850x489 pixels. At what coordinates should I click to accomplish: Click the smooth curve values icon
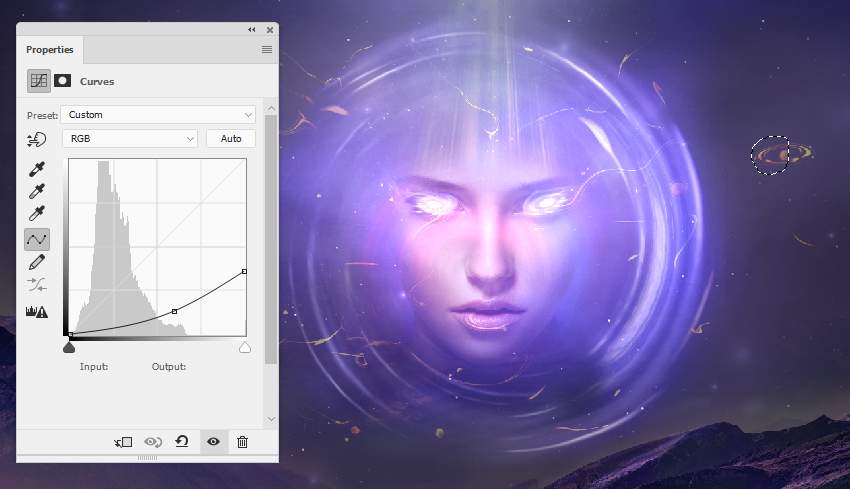[x=36, y=285]
